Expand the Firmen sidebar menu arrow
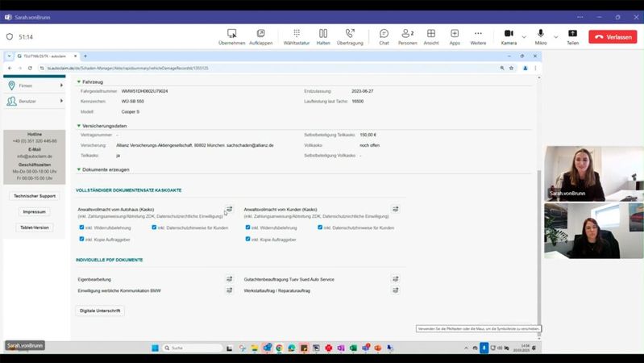This screenshot has height=363, width=644. 61,85
